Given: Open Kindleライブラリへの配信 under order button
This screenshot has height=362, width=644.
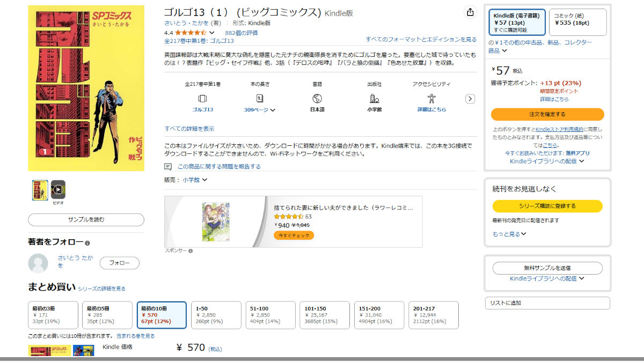Looking at the screenshot, I should 547,161.
